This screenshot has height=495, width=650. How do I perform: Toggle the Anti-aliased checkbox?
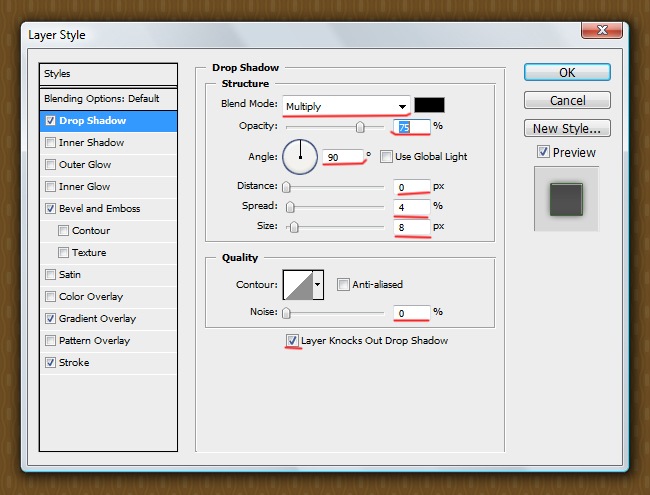pyautogui.click(x=343, y=284)
